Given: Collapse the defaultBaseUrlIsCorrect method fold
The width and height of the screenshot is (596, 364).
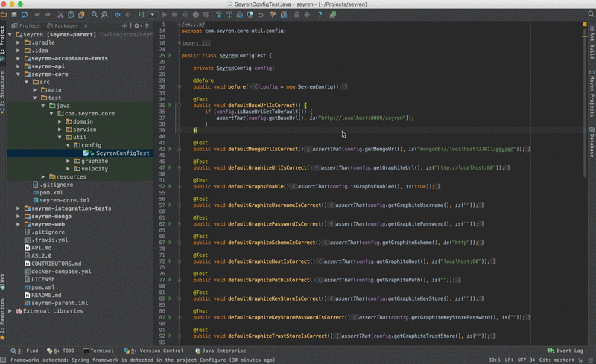Looking at the screenshot, I should (179, 105).
